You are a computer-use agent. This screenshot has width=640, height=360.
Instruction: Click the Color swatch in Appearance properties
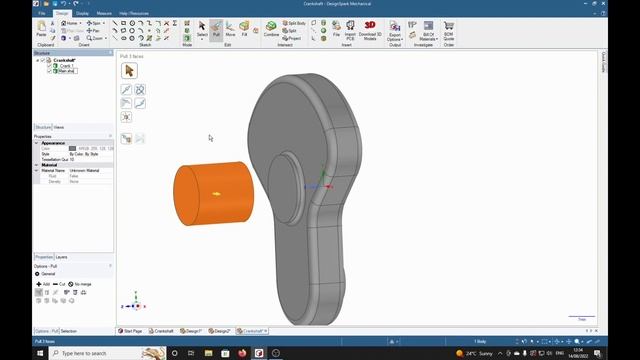coord(72,149)
